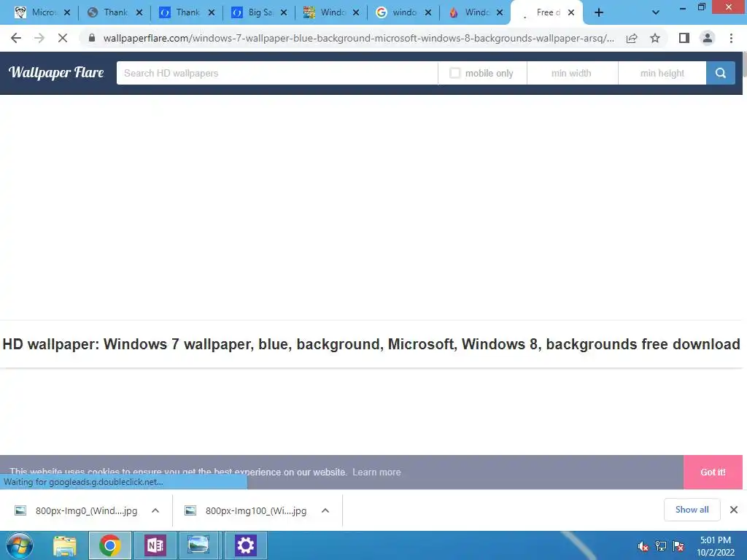Stop loading the page
This screenshot has height=560, width=747.
(x=63, y=38)
